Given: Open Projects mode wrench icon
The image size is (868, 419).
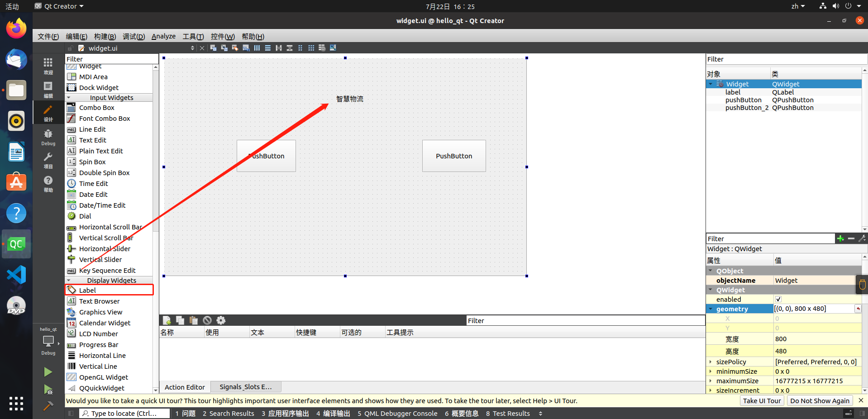Looking at the screenshot, I should [48, 160].
